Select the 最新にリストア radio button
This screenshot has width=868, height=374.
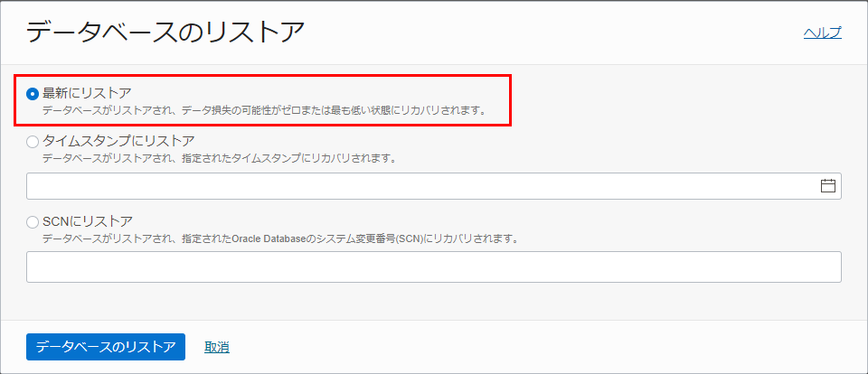pyautogui.click(x=33, y=93)
